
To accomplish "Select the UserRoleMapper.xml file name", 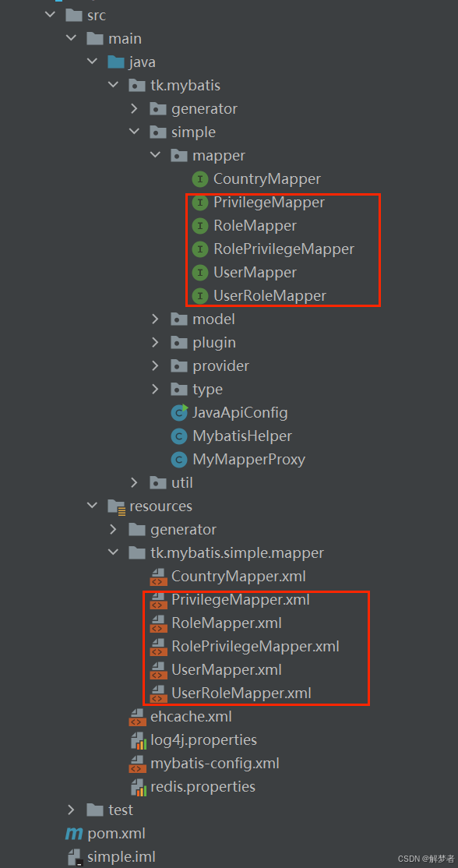I will tap(241, 693).
